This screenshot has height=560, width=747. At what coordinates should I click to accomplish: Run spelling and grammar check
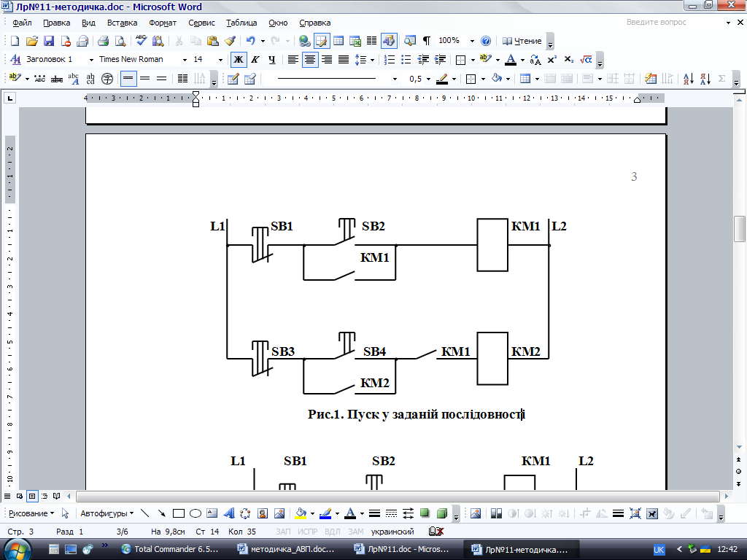(141, 41)
